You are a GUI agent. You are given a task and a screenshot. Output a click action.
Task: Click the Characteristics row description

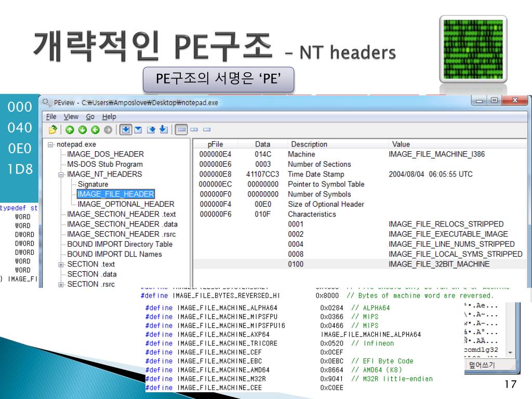[312, 215]
